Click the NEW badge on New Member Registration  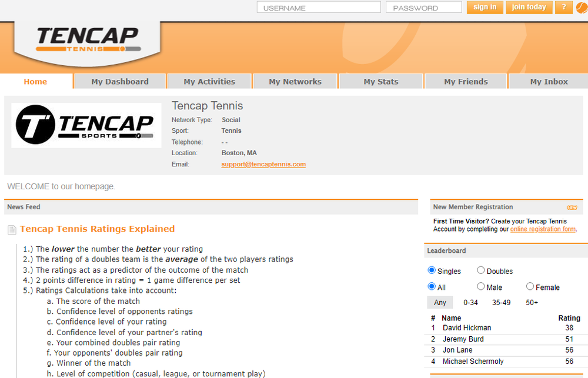click(572, 207)
